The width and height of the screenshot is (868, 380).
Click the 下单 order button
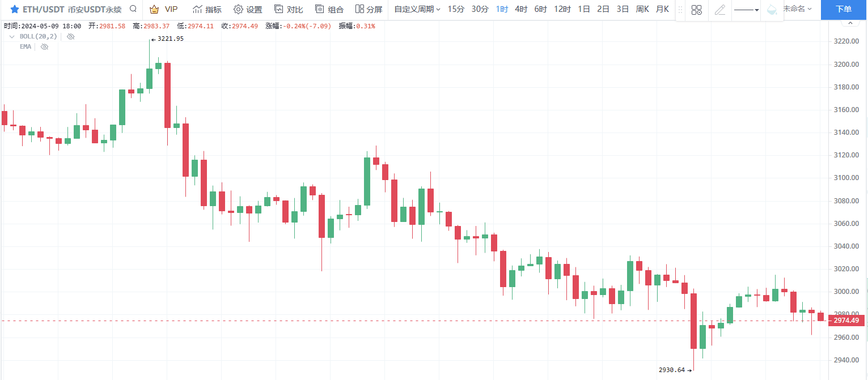tap(844, 10)
